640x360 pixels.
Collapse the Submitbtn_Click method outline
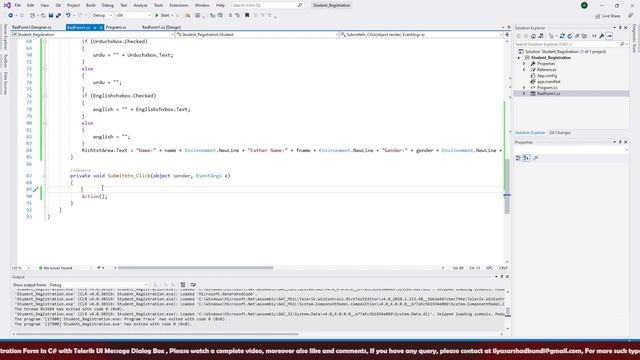[x=45, y=176]
